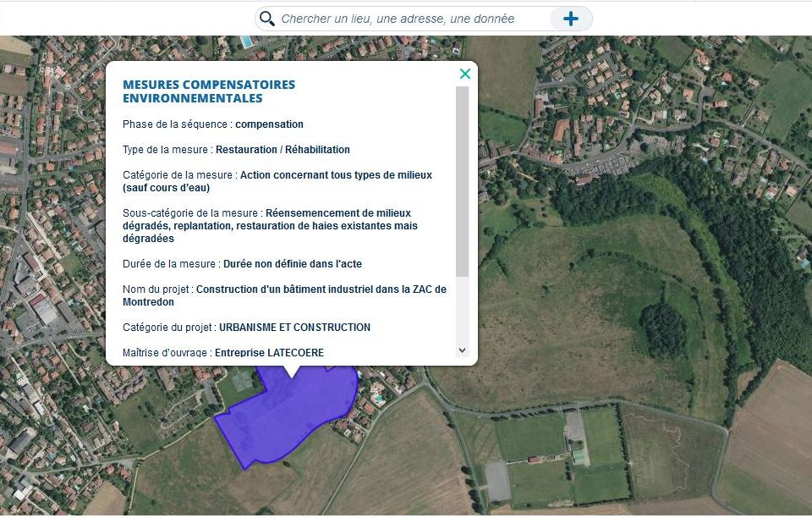812x518 pixels.
Task: Click the popup scroll down arrow
Action: point(463,350)
